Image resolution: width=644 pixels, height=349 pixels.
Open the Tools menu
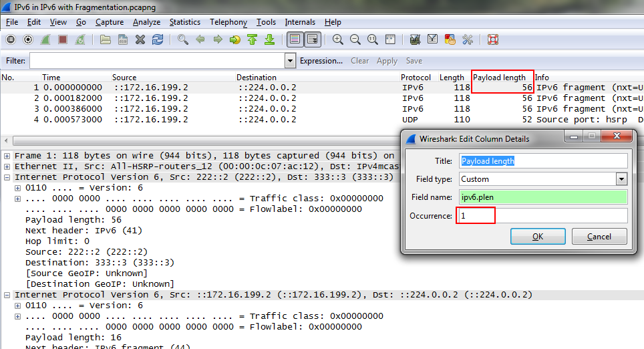[x=266, y=22]
